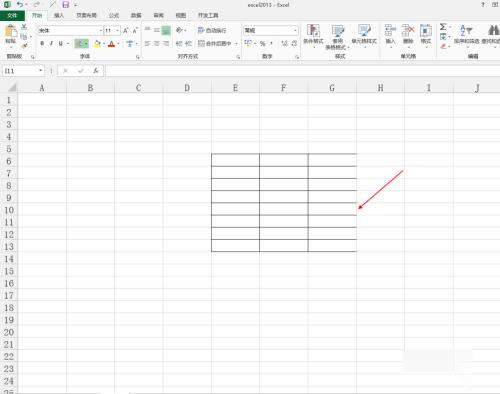Click the Cut scissors icon

coord(24,27)
